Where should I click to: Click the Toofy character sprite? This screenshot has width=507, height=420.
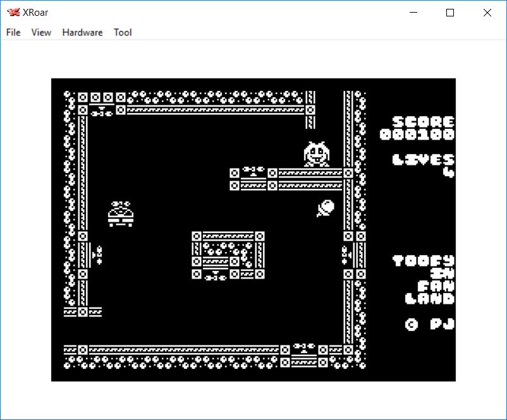coord(316,154)
